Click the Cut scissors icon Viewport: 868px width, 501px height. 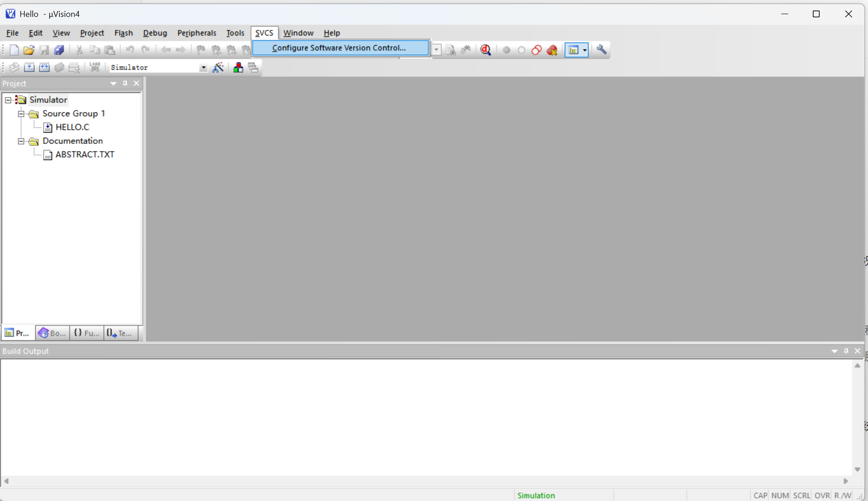tap(79, 50)
